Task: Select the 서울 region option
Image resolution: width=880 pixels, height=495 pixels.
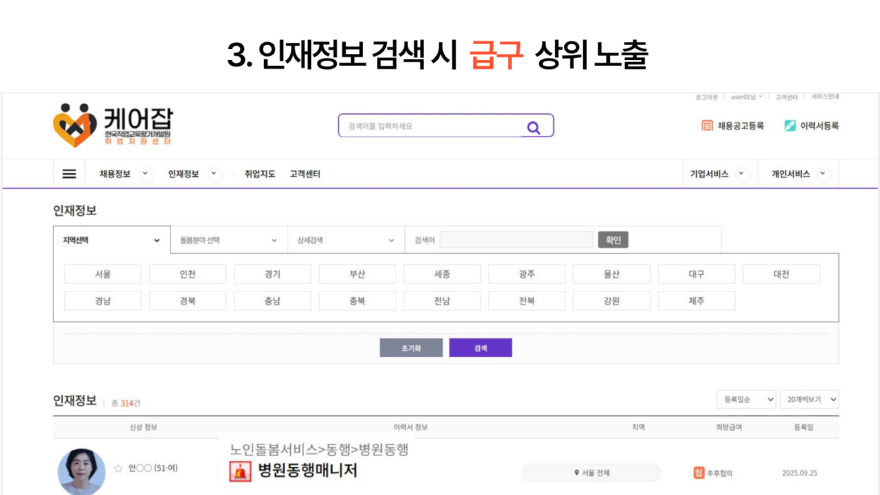Action: [103, 274]
